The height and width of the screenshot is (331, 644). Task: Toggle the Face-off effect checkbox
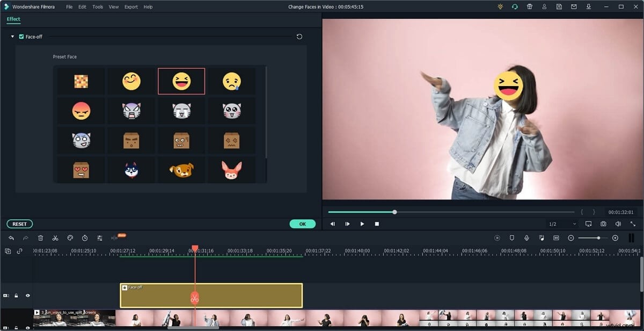20,37
